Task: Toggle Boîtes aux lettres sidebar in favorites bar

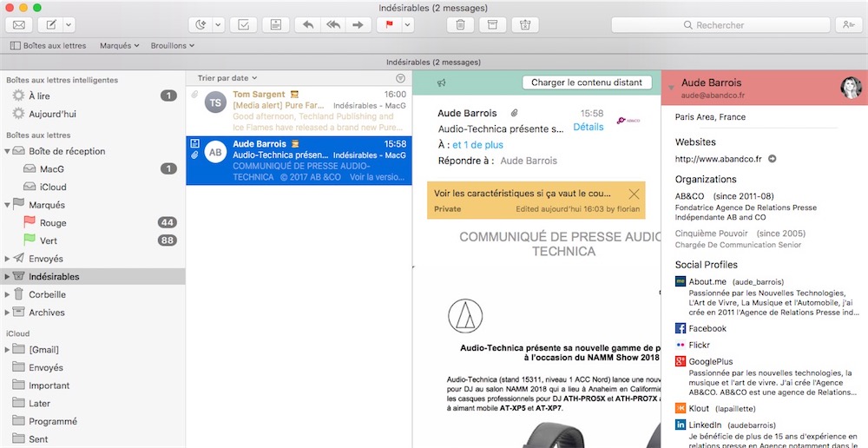Action: (48, 45)
